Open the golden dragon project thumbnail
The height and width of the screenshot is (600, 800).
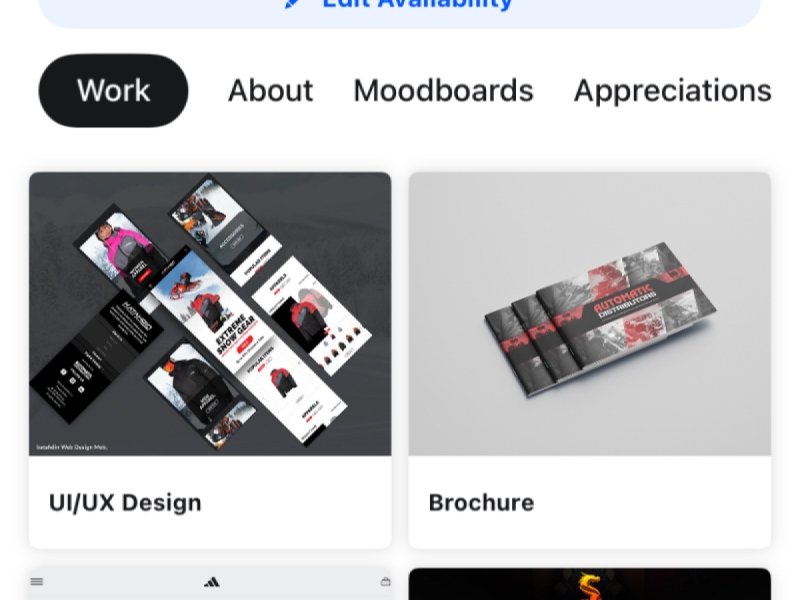[590, 584]
